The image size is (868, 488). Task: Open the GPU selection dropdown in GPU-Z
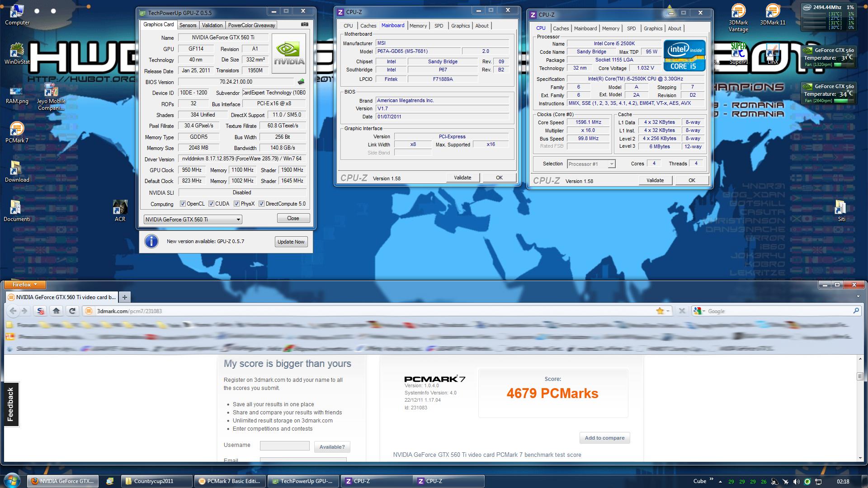(193, 220)
